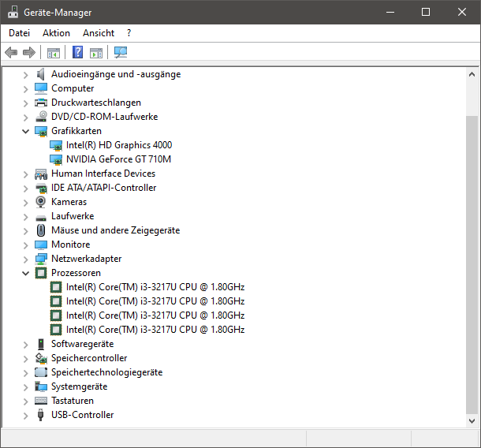Click the keyboard icon beside Tastaturen

tap(41, 401)
